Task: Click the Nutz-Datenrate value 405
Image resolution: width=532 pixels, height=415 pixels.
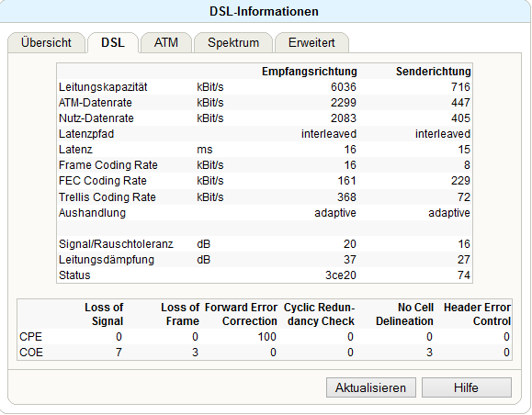Action: pyautogui.click(x=460, y=118)
